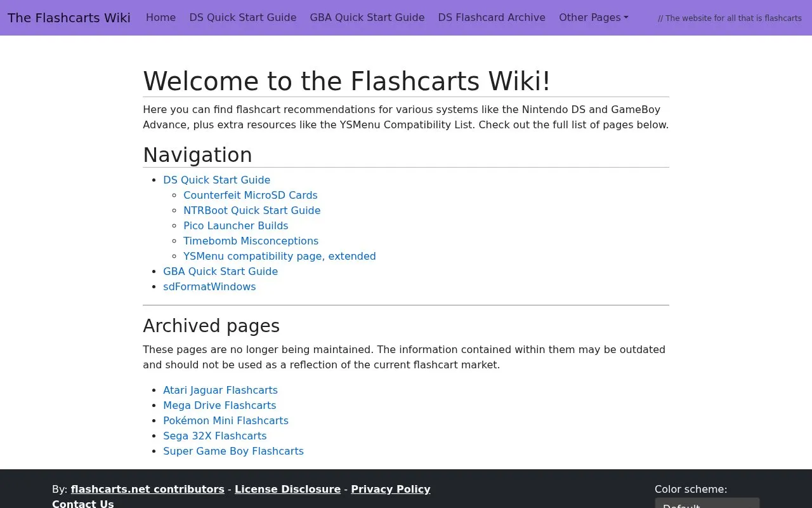Open License Disclosure footer link
Viewport: 812px width, 508px height.
pyautogui.click(x=287, y=489)
